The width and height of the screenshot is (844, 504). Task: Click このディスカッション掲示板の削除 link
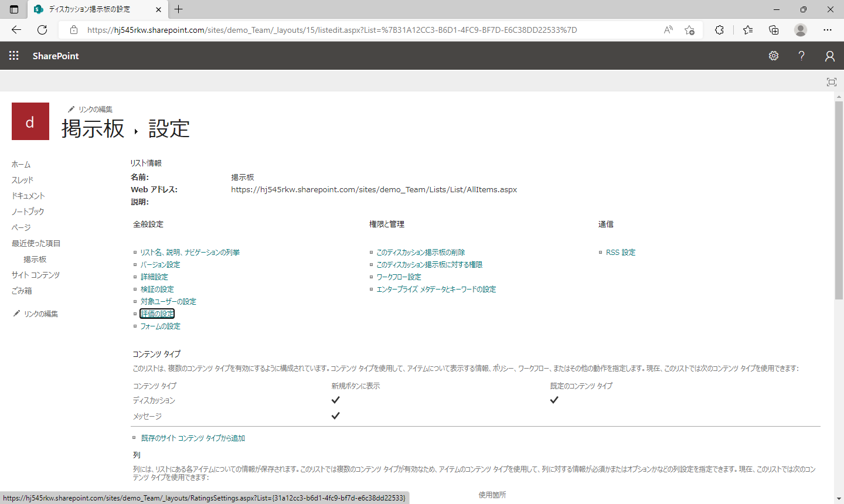[420, 252]
